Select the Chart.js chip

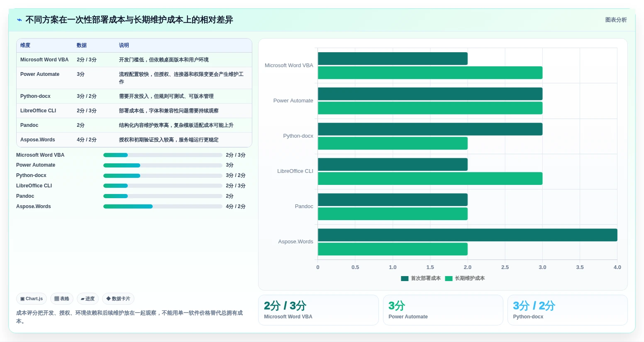click(x=32, y=298)
